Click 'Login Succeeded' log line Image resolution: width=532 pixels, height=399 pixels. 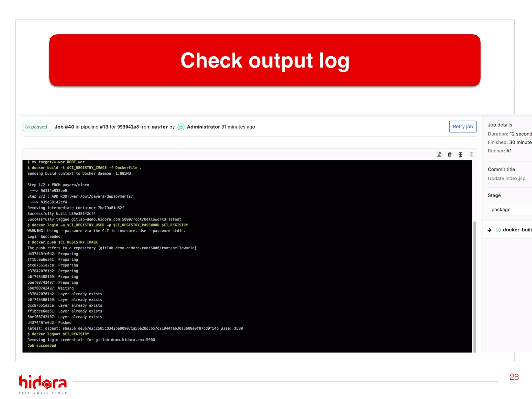[44, 236]
